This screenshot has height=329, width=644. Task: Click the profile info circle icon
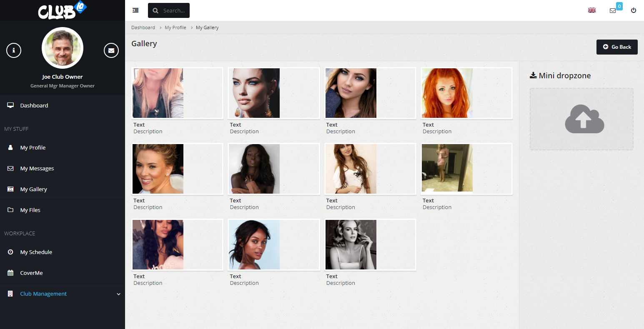point(14,50)
